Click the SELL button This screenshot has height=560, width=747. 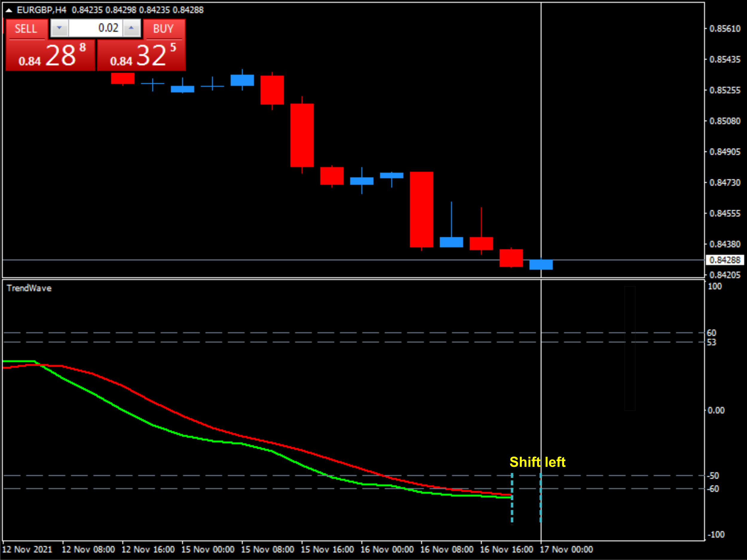[26, 29]
